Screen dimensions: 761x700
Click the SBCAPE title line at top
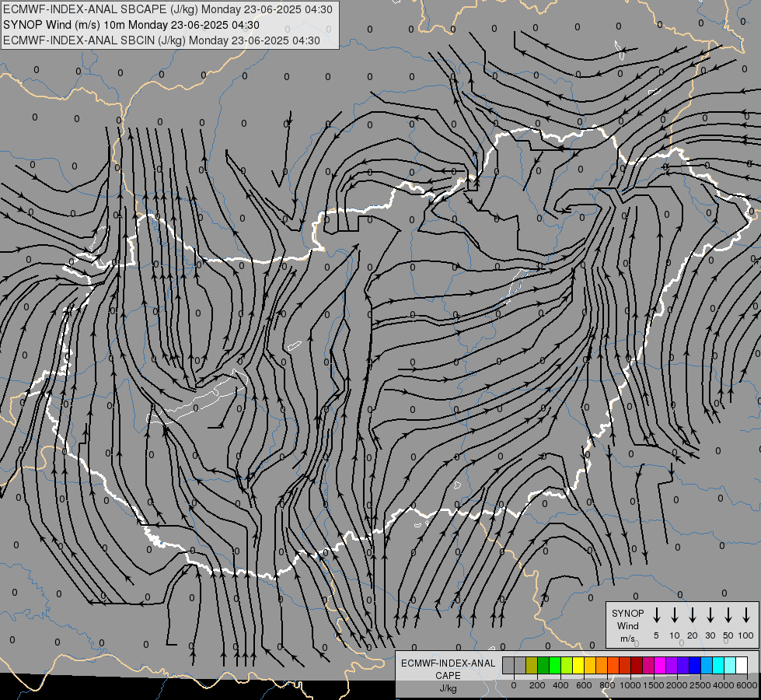[168, 9]
